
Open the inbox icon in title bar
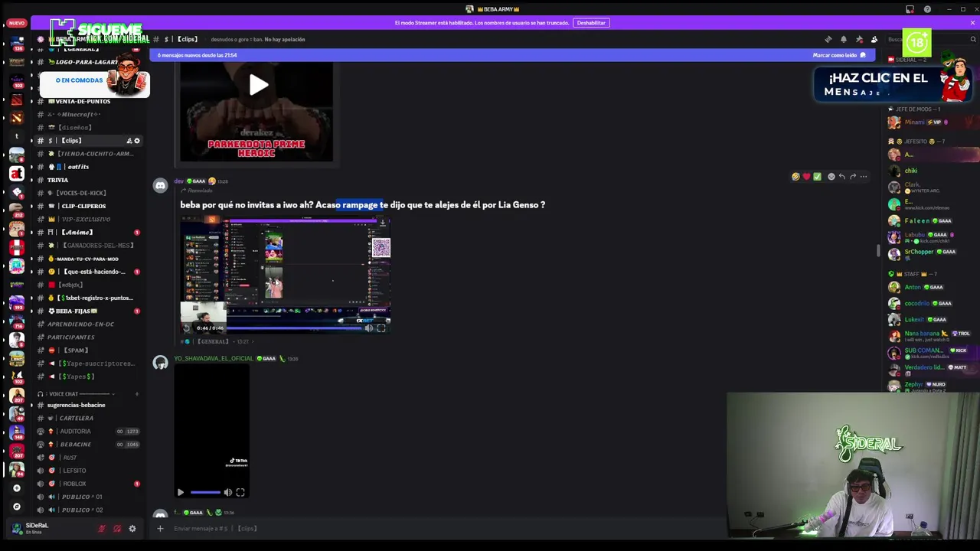pyautogui.click(x=910, y=9)
